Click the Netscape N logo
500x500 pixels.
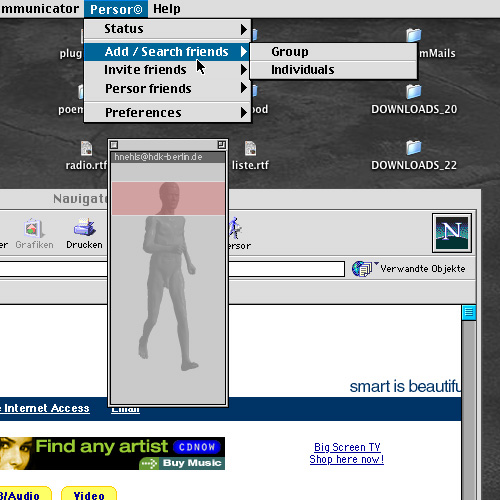pyautogui.click(x=452, y=233)
